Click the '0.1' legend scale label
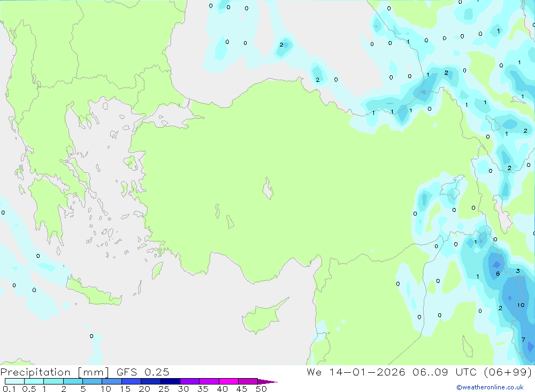 [x=9, y=389]
